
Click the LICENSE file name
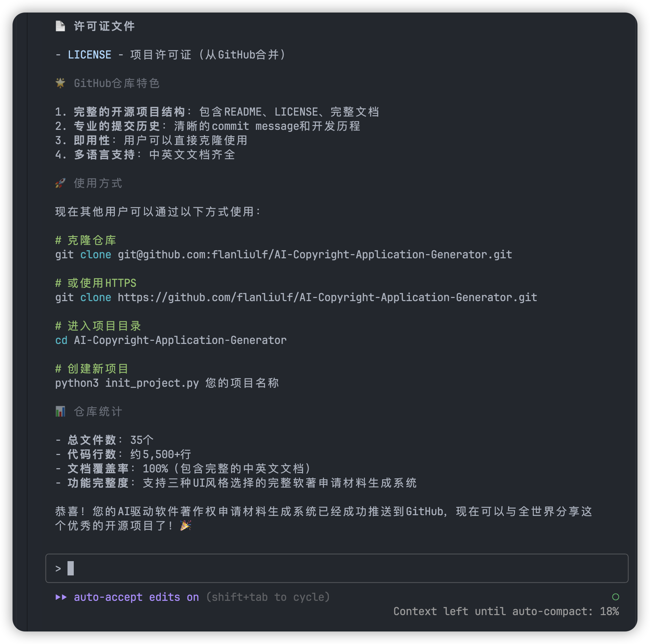89,55
